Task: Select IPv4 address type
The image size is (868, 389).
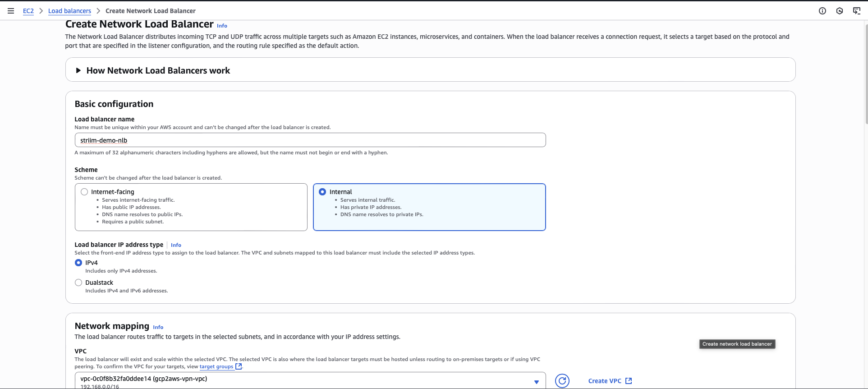Action: click(x=78, y=263)
